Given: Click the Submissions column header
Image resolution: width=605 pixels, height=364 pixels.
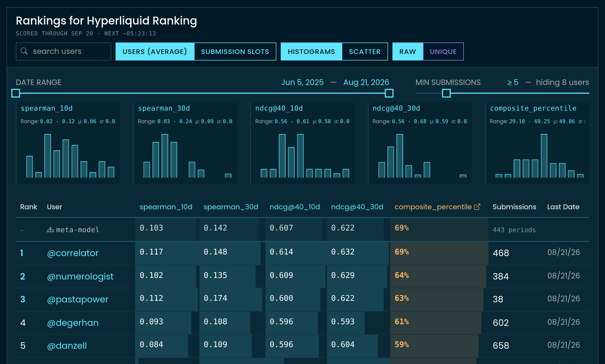Looking at the screenshot, I should [x=514, y=207].
